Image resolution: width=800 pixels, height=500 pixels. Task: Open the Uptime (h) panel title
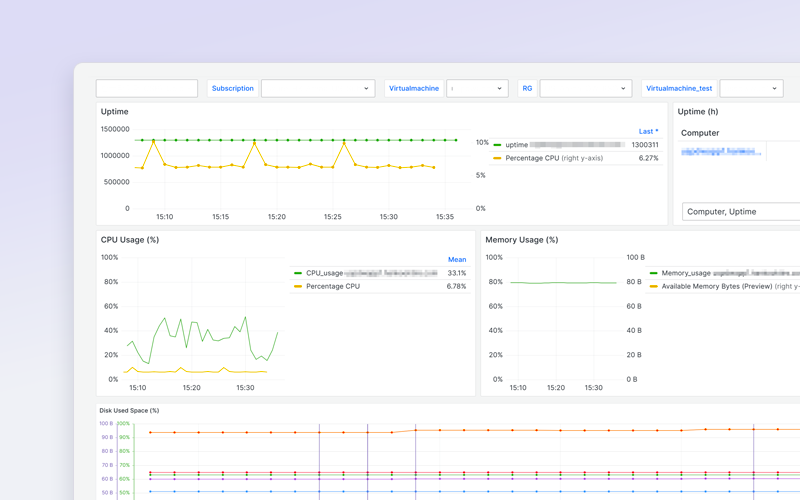click(x=697, y=112)
